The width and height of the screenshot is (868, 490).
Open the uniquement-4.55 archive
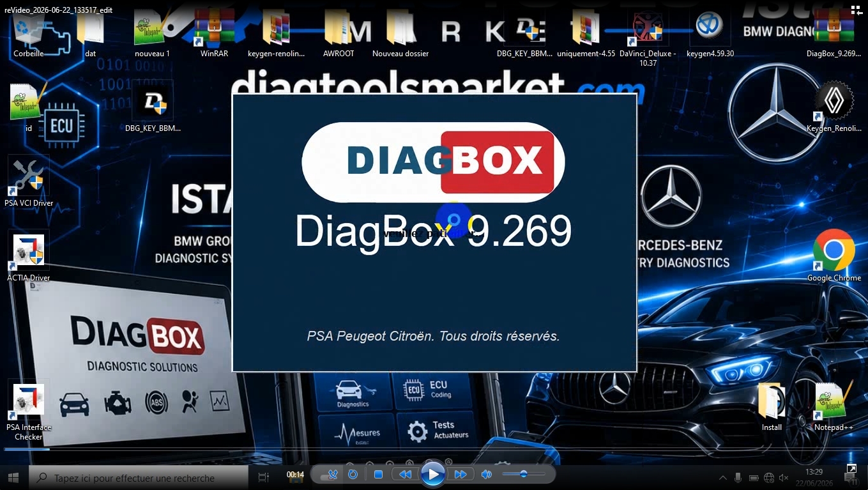coord(586,32)
